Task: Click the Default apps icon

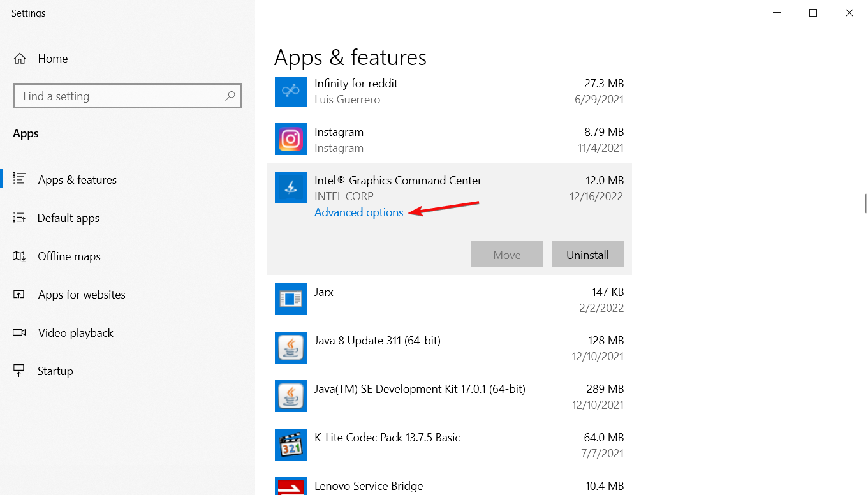Action: 19,218
